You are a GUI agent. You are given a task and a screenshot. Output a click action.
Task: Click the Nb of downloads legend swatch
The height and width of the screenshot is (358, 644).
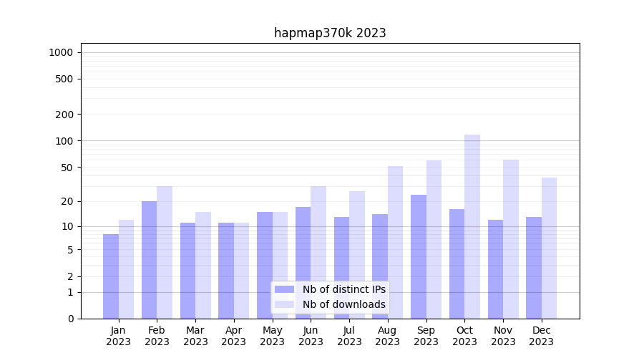(x=284, y=304)
